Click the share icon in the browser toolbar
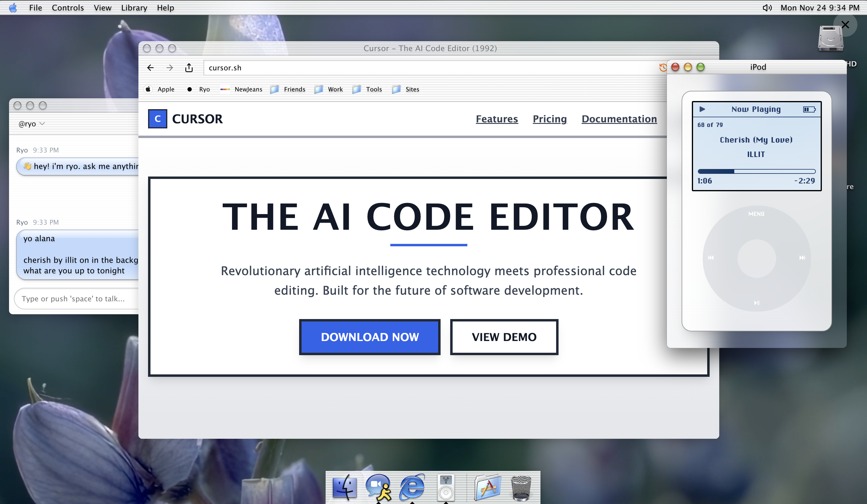867x504 pixels. 189,68
